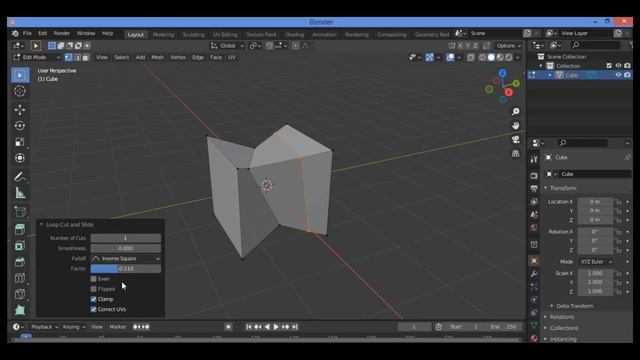The height and width of the screenshot is (360, 640).
Task: Toggle camera view icon
Action: (516, 140)
